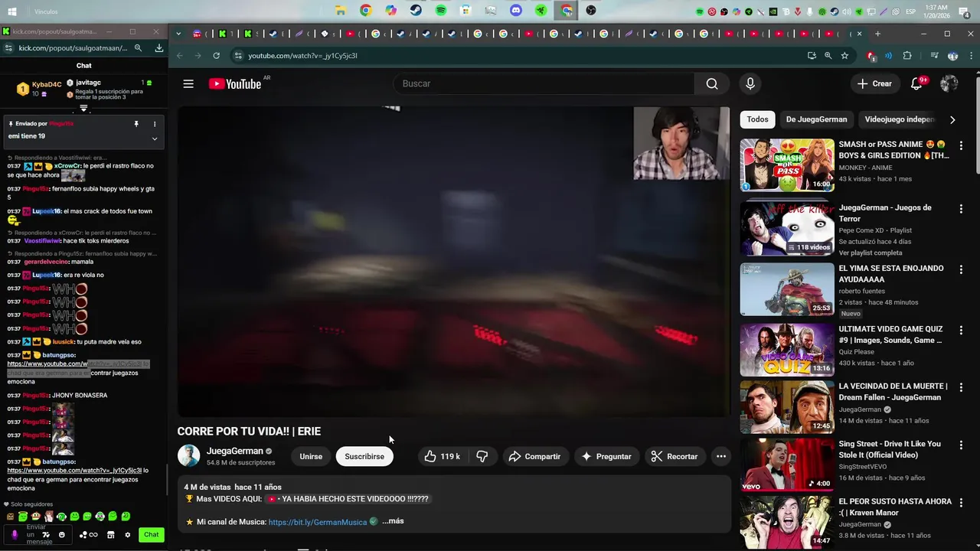Click the YouTube search magnifier button
This screenshot has width=980, height=551.
click(x=712, y=83)
